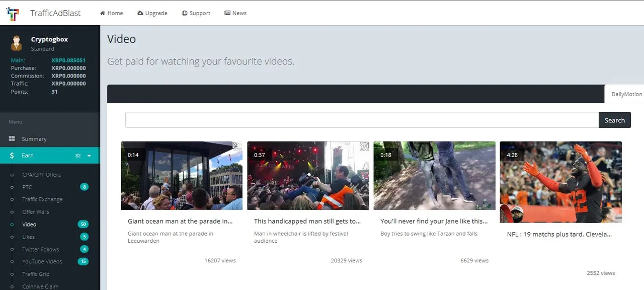This screenshot has height=290, width=644.
Task: Open the News menu item
Action: pos(235,13)
